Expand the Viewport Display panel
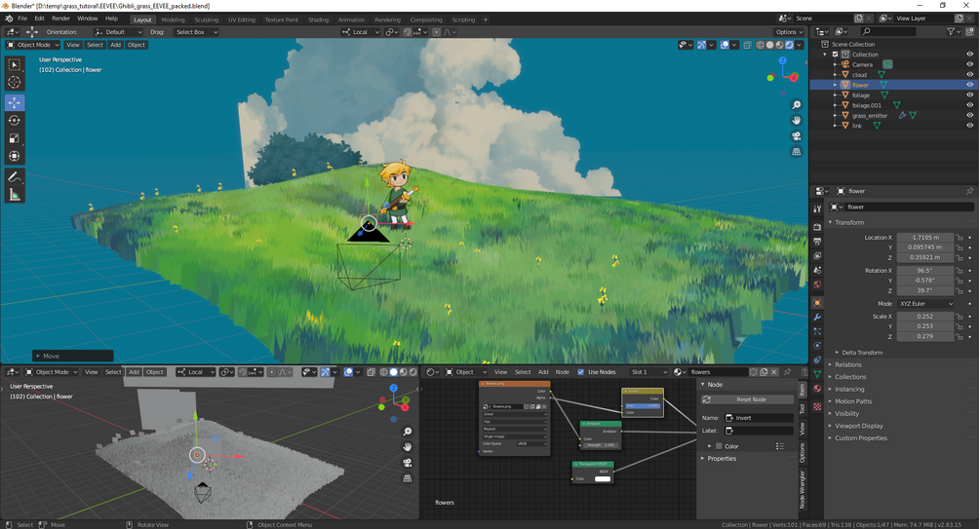Screen dimensions: 980x529 click(859, 426)
